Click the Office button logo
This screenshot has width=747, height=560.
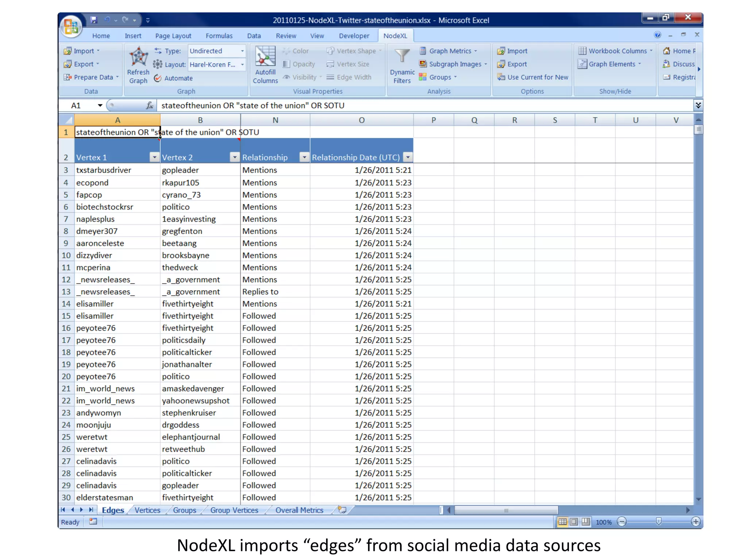(71, 26)
